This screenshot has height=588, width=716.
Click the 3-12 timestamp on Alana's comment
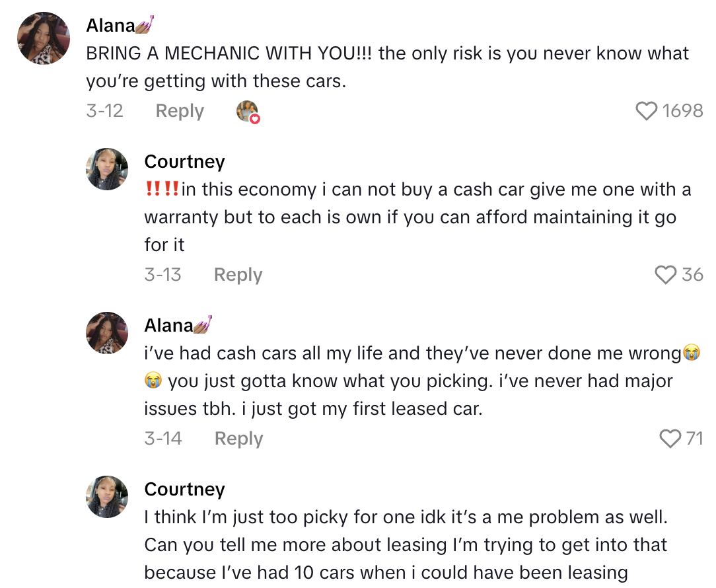pyautogui.click(x=105, y=111)
